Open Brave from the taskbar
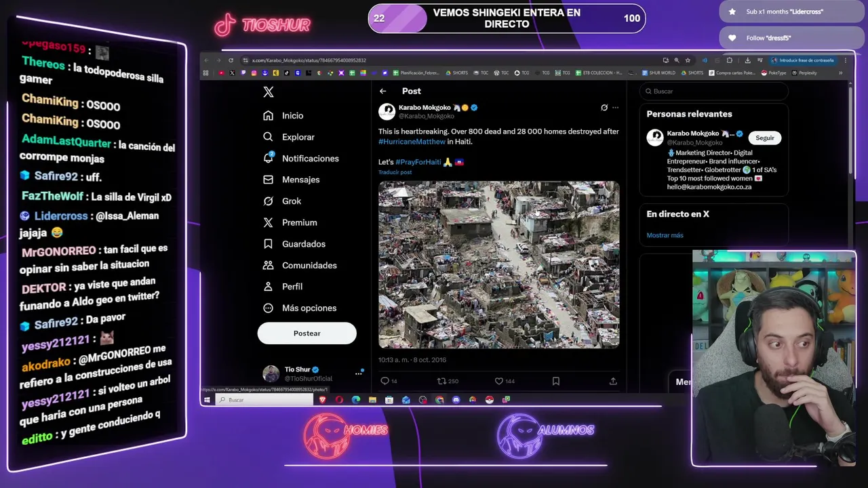The width and height of the screenshot is (868, 488). pyautogui.click(x=322, y=400)
